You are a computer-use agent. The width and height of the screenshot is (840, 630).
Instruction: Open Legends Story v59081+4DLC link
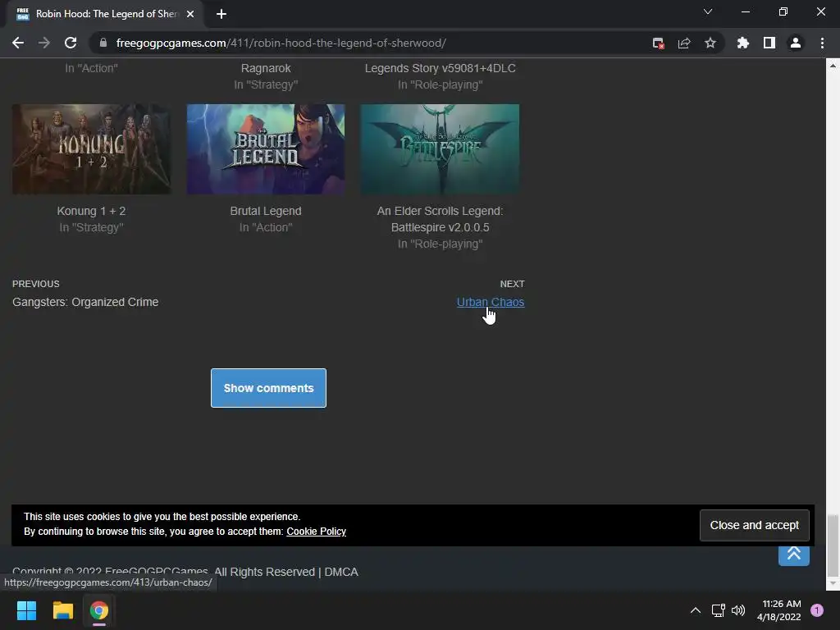point(440,68)
